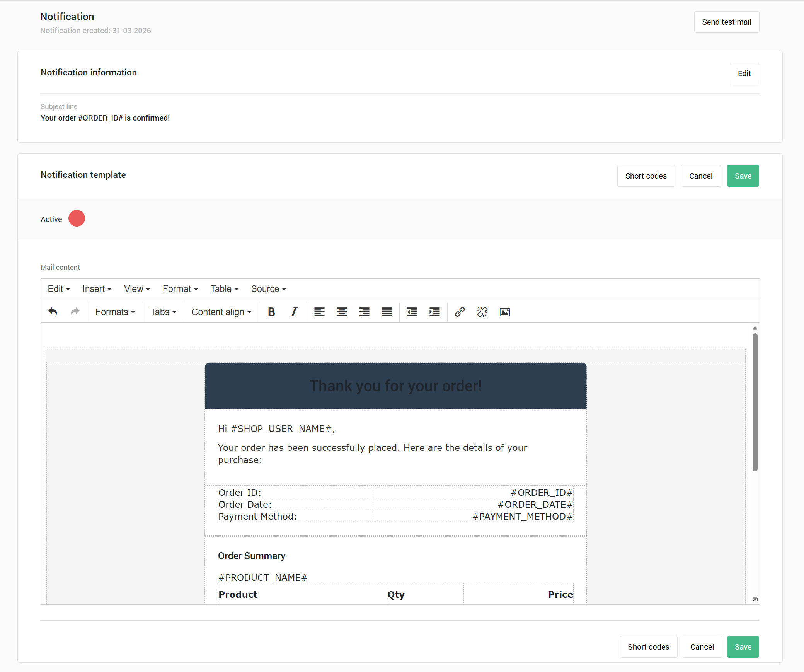Click the undo arrow icon
This screenshot has width=804, height=672.
click(53, 312)
